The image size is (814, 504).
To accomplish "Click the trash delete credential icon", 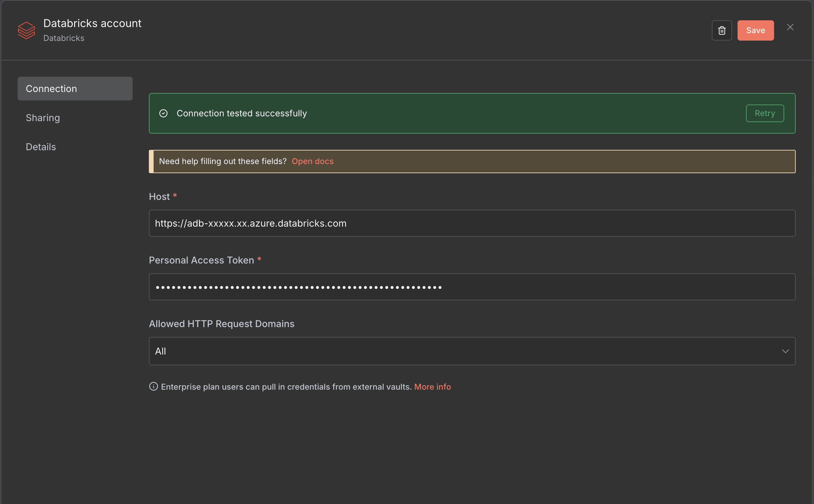I will (x=722, y=30).
